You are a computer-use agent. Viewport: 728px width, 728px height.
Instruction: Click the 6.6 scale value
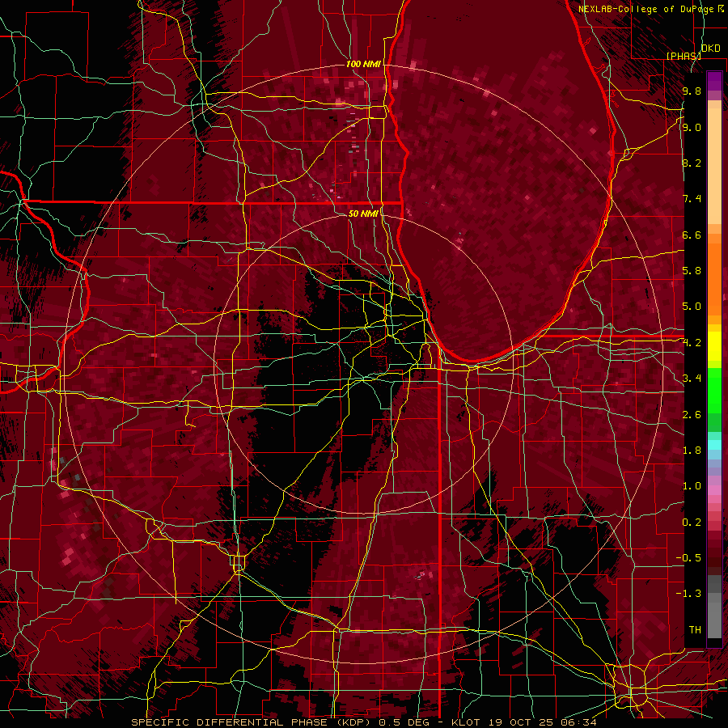[x=692, y=235]
